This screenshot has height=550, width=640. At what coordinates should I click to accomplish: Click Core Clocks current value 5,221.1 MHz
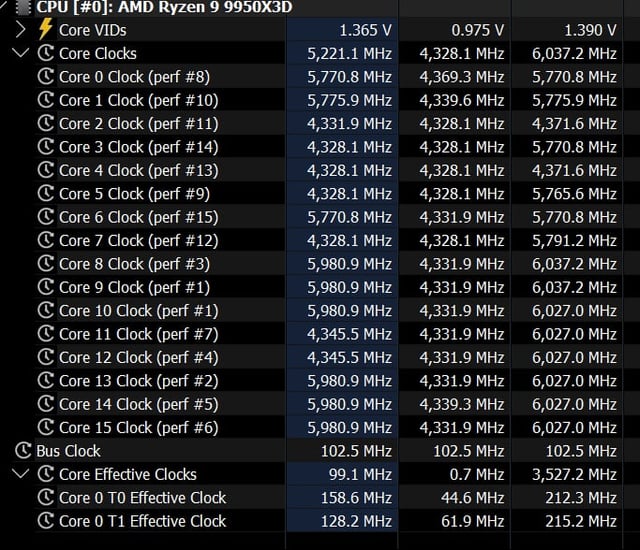349,53
